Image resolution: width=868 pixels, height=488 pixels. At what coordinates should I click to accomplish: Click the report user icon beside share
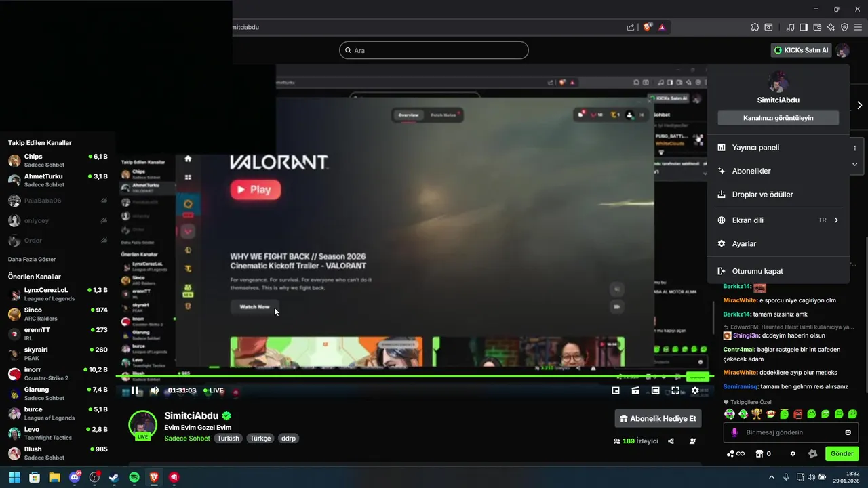pyautogui.click(x=692, y=441)
